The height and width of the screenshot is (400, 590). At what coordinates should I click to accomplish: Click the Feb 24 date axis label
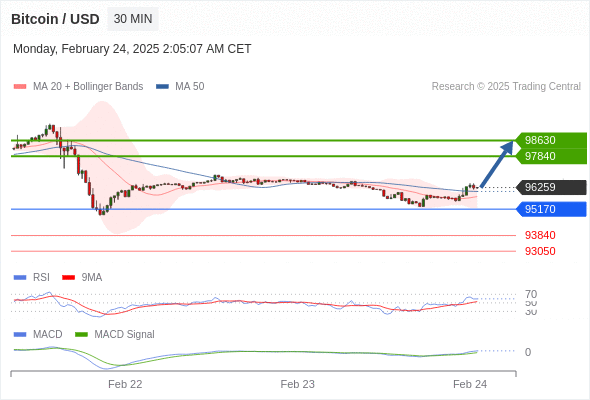[470, 384]
